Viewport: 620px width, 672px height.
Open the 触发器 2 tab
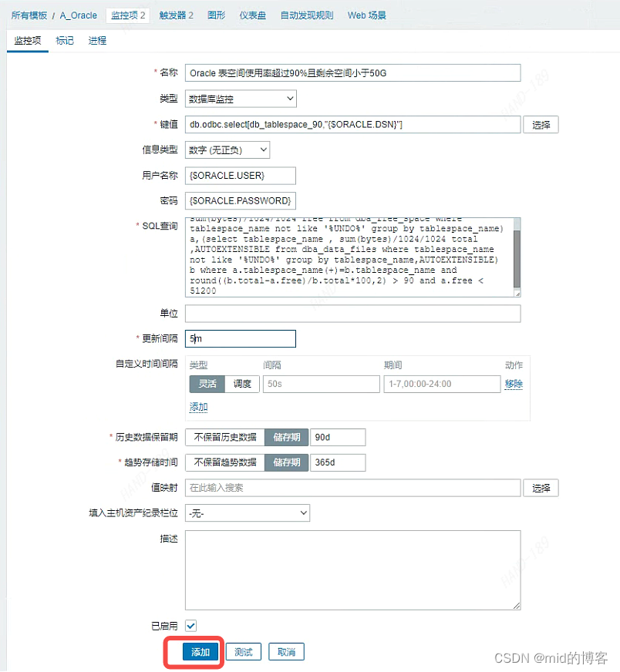[177, 15]
